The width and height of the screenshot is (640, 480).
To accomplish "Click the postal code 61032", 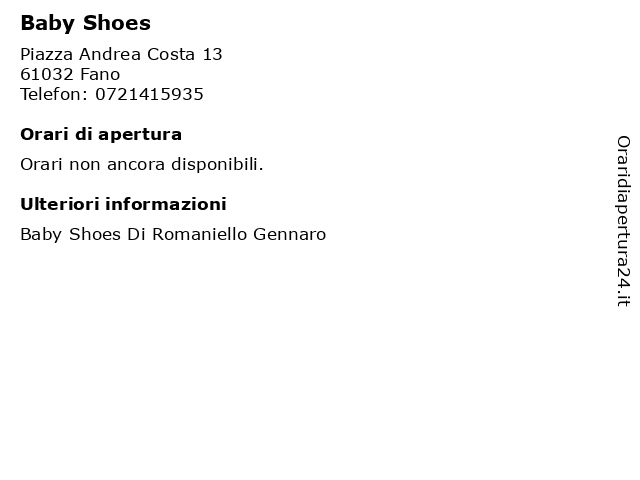I will pos(47,74).
